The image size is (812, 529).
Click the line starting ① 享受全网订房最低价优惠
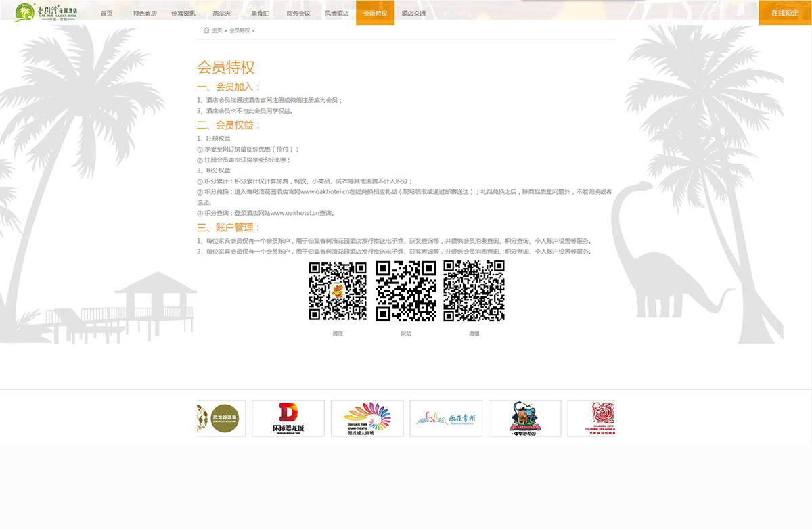[248, 149]
